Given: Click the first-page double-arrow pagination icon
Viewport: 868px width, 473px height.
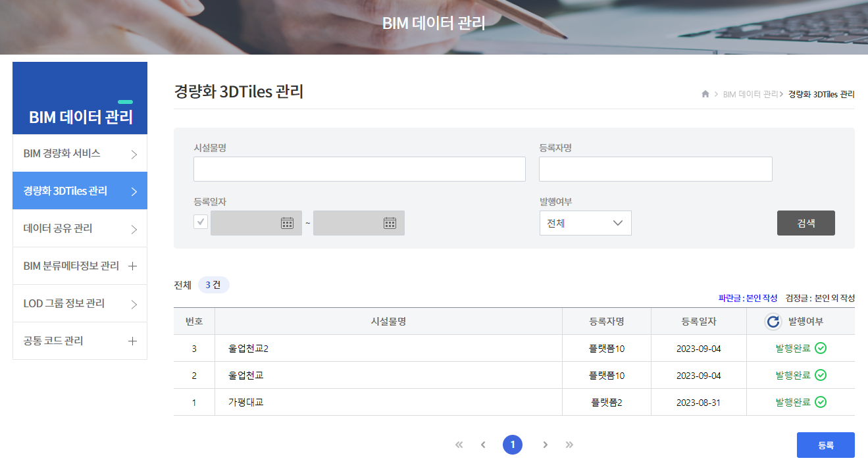Looking at the screenshot, I should (459, 445).
